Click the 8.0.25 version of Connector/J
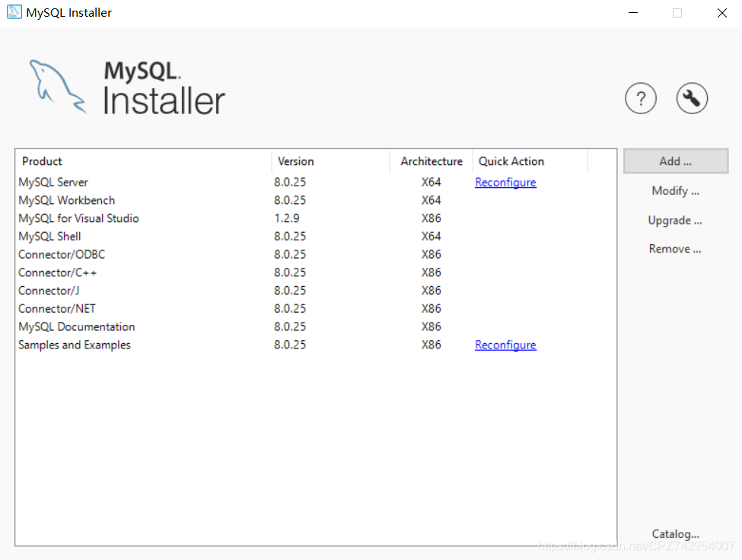Viewport: 742px width, 560px height. pos(290,291)
